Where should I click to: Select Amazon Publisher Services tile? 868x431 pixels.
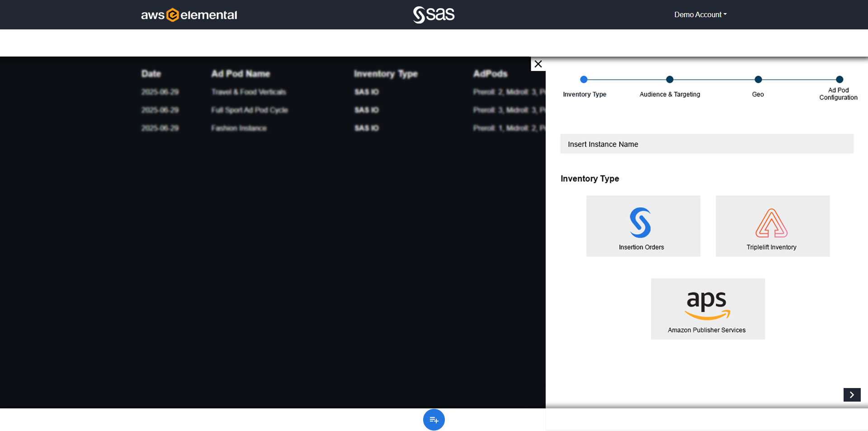tap(708, 309)
